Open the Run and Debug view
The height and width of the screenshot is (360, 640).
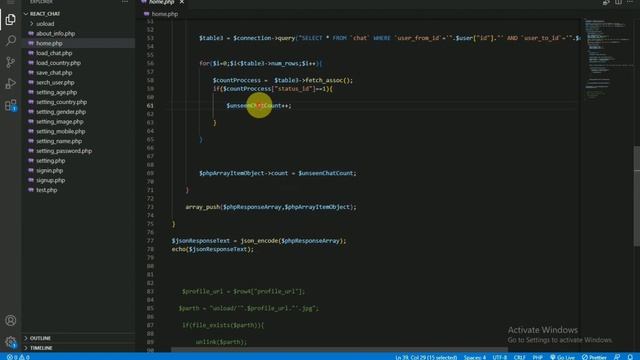point(11,84)
